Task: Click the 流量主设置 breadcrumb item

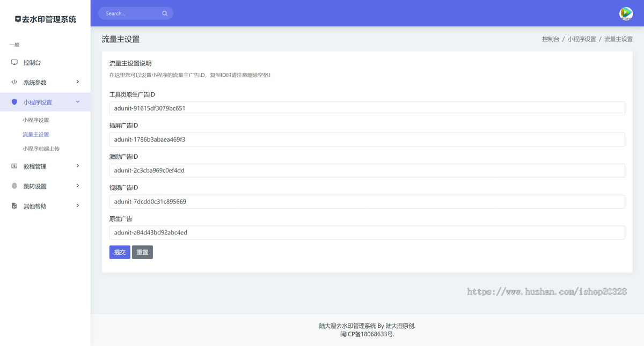Action: (618, 39)
